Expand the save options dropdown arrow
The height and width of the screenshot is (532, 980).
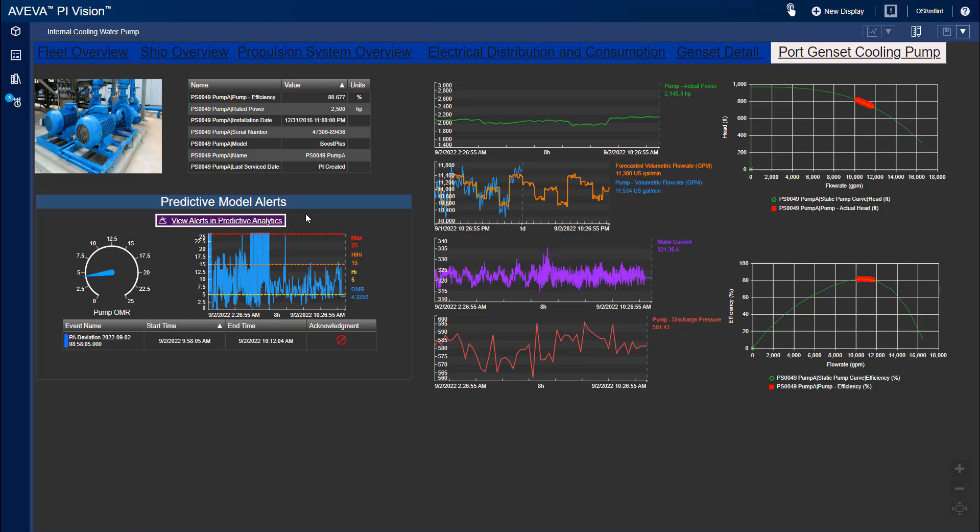(963, 32)
